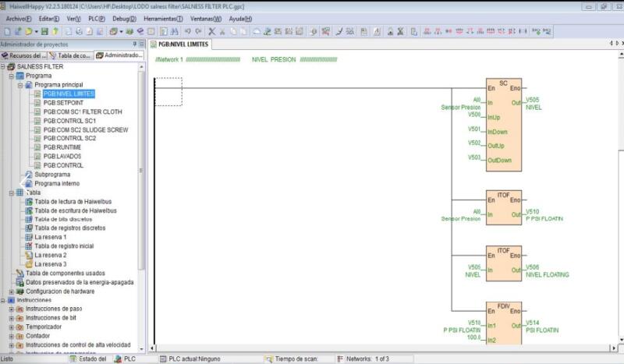This screenshot has width=624, height=364.
Task: Collapse the Programa principal tree node
Action: pyautogui.click(x=19, y=85)
